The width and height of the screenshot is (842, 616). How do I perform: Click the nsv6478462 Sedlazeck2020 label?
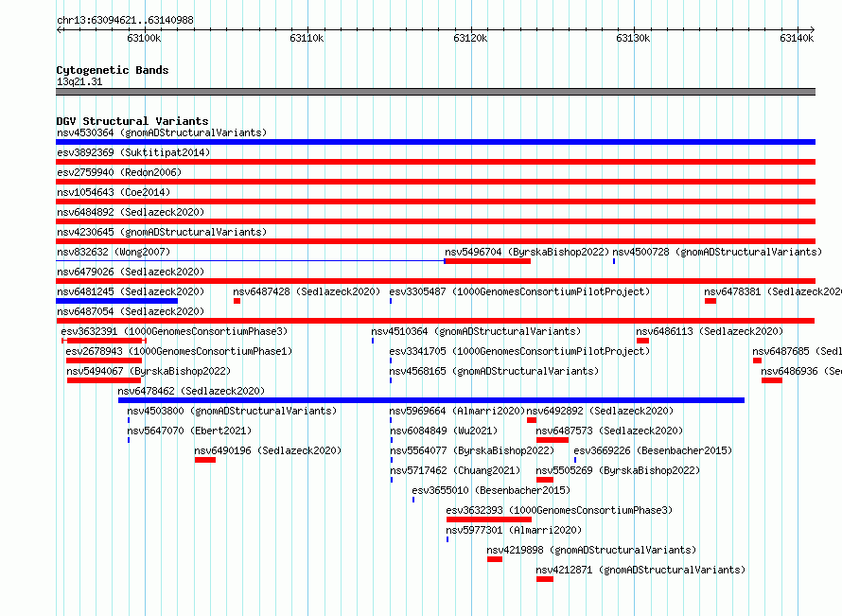(x=191, y=391)
